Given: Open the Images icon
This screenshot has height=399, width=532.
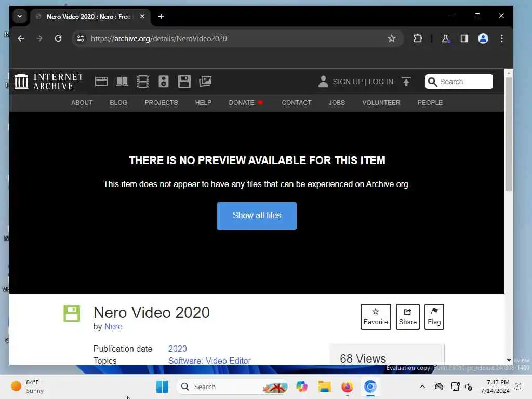Looking at the screenshot, I should tap(205, 82).
